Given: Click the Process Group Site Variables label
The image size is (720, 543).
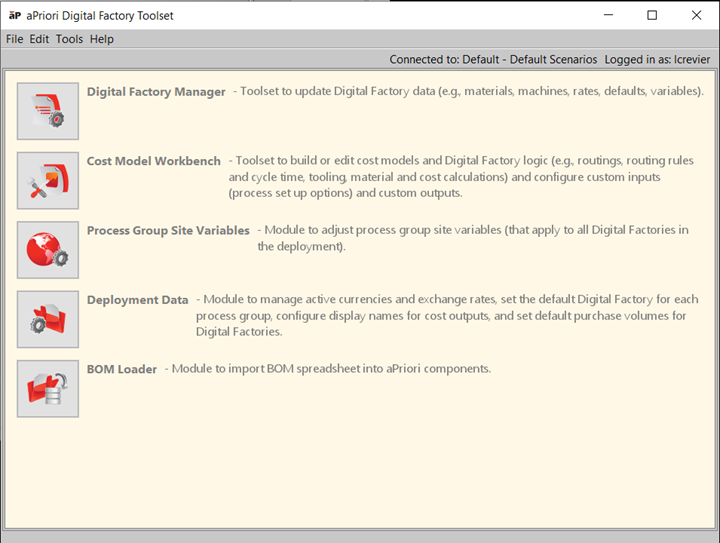Looking at the screenshot, I should coord(168,230).
